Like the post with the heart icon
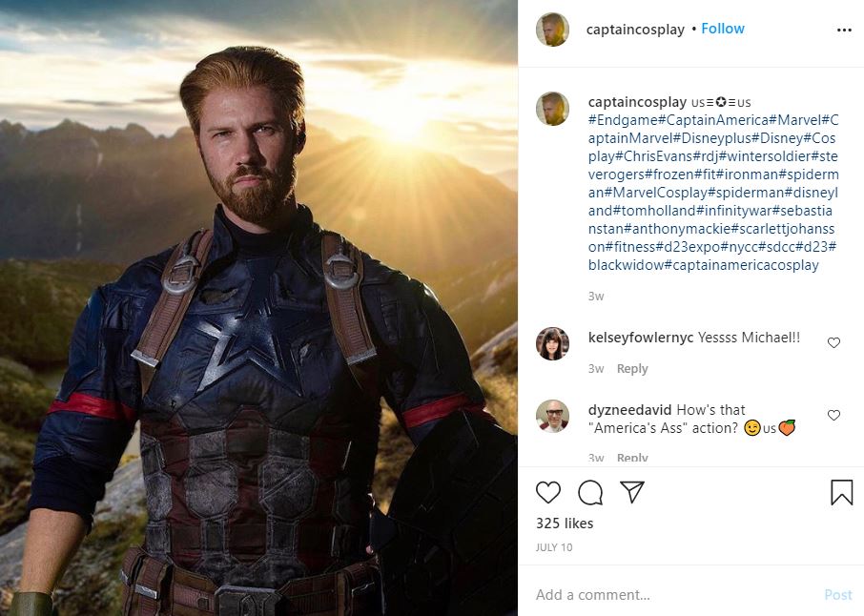Screen dimensions: 864x616 tap(548, 492)
